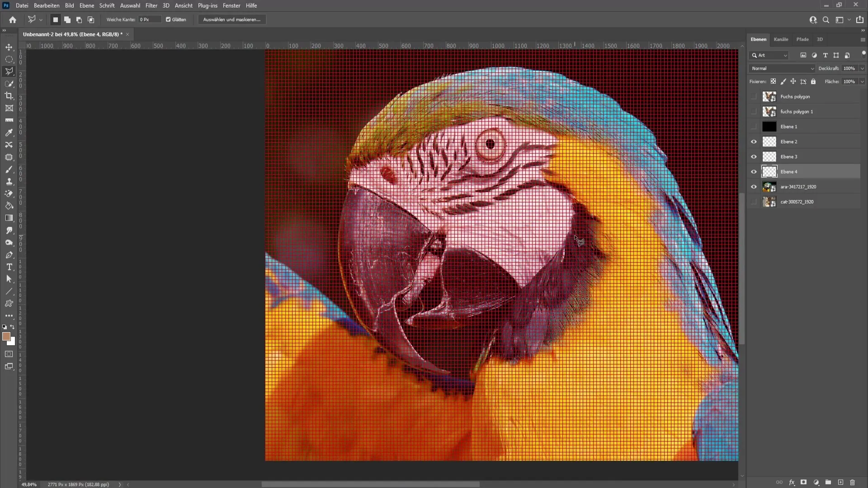Viewport: 868px width, 488px height.
Task: Expand the Art style dropdown
Action: [786, 55]
